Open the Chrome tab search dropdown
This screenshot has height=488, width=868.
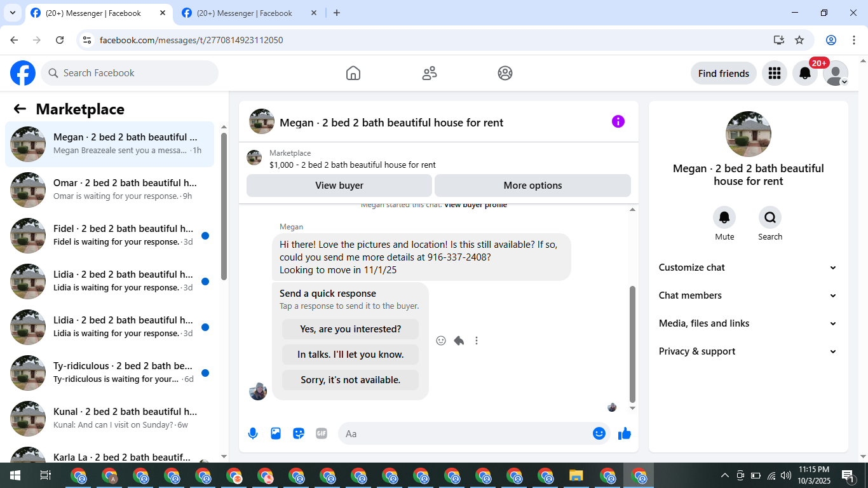[x=13, y=13]
